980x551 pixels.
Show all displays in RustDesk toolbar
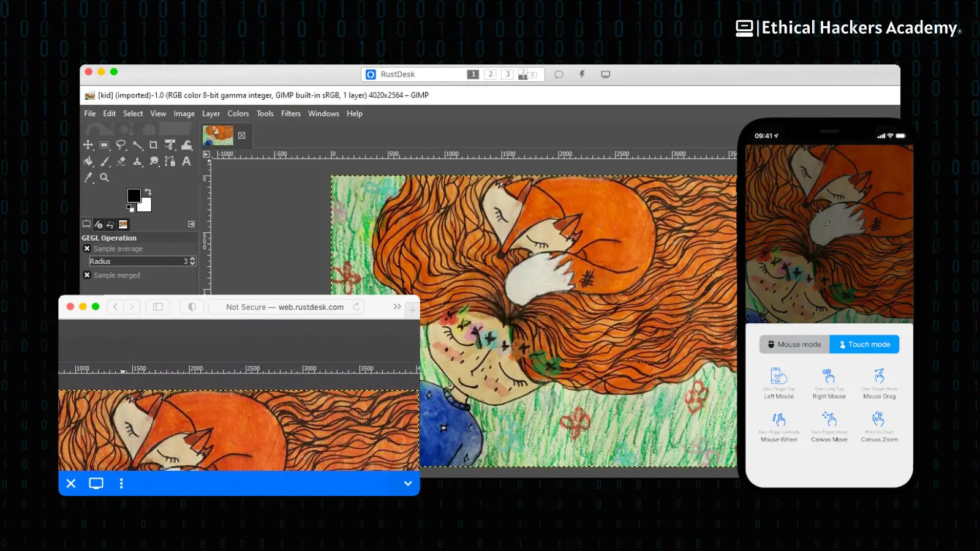coord(527,74)
